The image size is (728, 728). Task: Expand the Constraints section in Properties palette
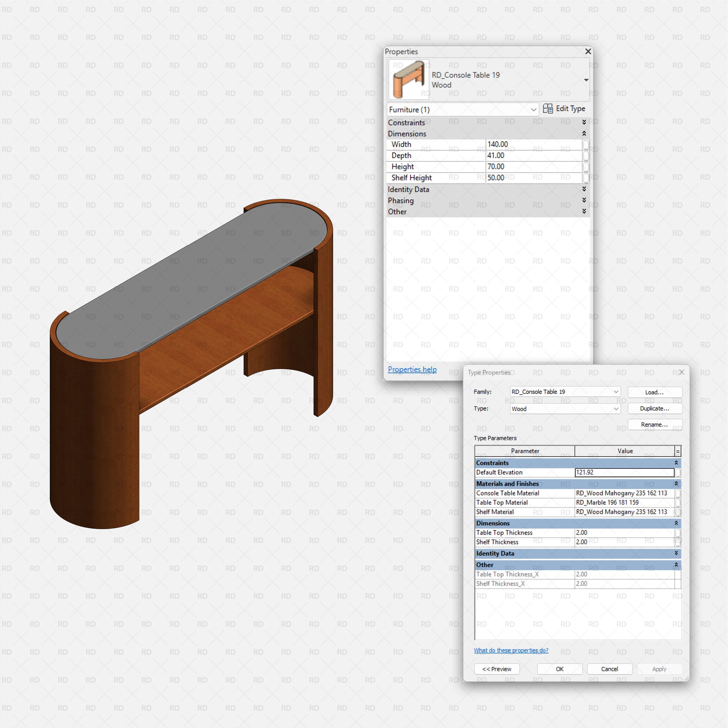(584, 122)
